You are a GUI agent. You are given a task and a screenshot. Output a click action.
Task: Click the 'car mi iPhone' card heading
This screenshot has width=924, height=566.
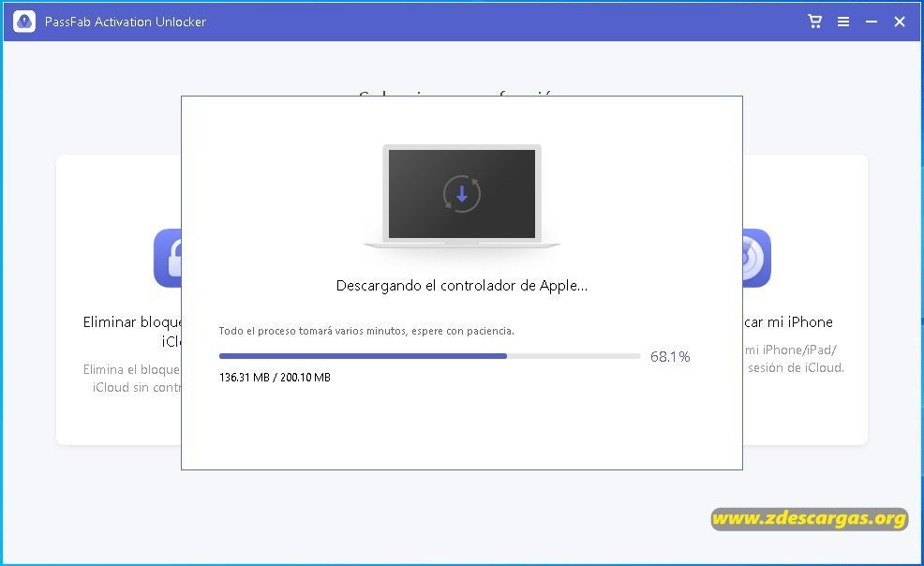(788, 322)
